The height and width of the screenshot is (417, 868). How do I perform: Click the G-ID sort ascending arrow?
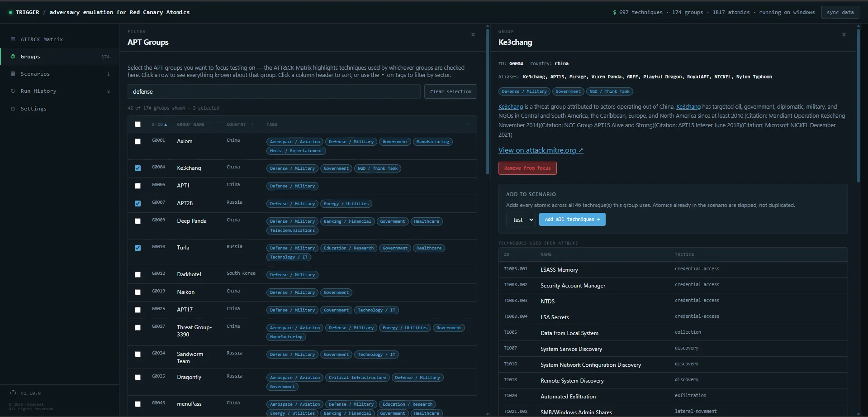coord(166,125)
